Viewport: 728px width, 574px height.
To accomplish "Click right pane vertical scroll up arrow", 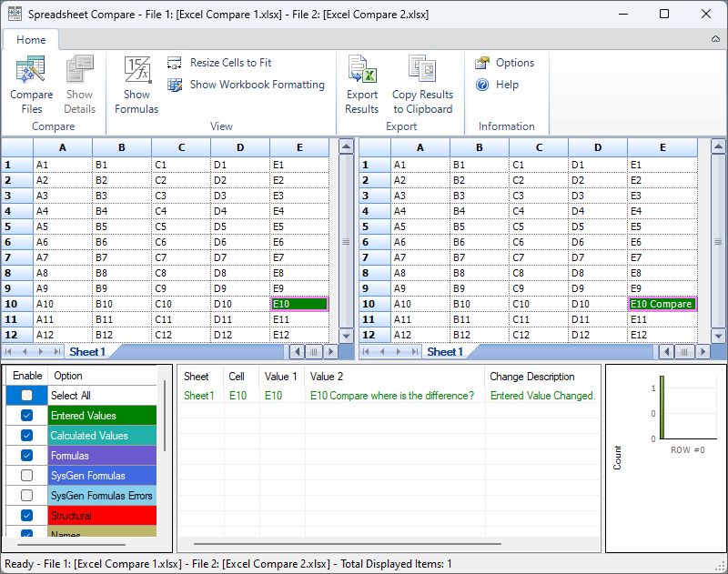I will pyautogui.click(x=718, y=147).
